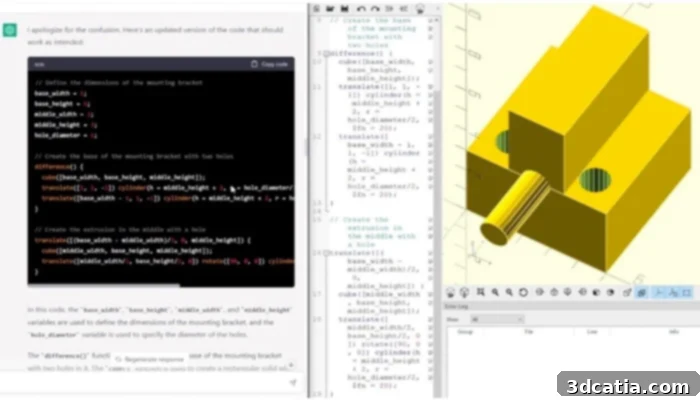Select Back view icon in viewer toolbar
The height and width of the screenshot is (400, 700).
pos(610,292)
